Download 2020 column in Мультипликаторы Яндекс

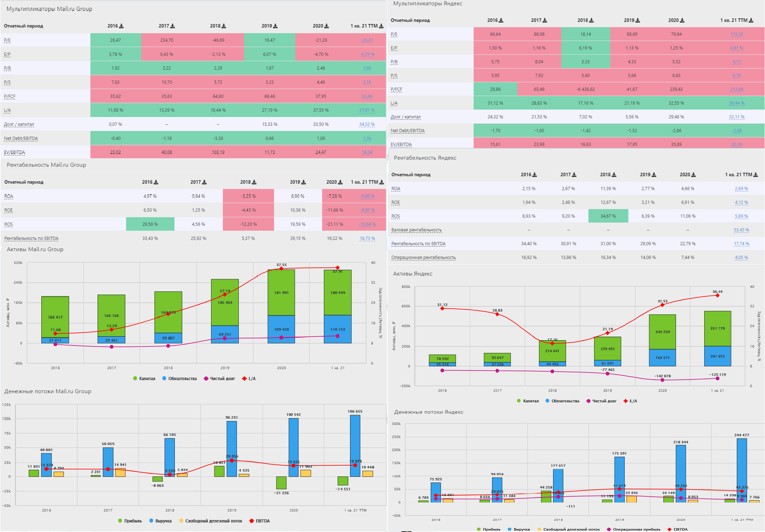tap(682, 20)
